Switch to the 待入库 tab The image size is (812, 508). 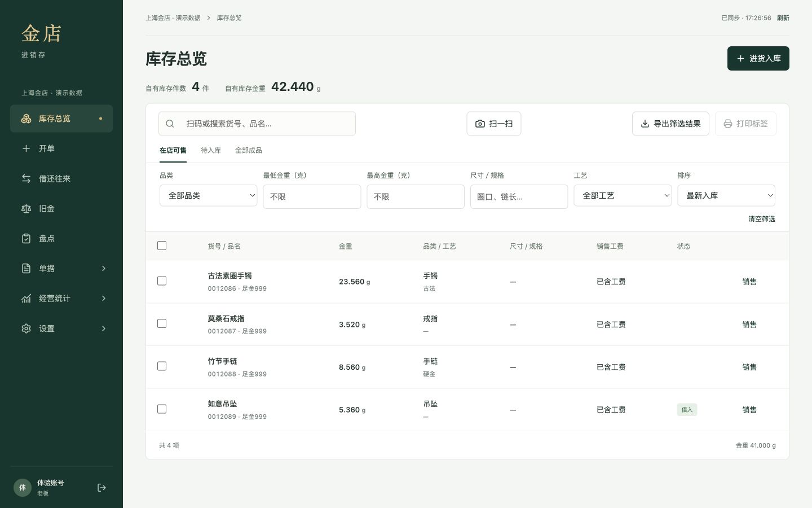(211, 151)
